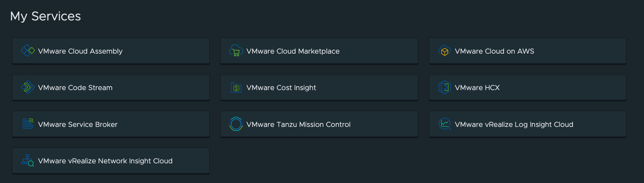The width and height of the screenshot is (644, 183).
Task: Click the Service Broker grid icon
Action: [28, 124]
